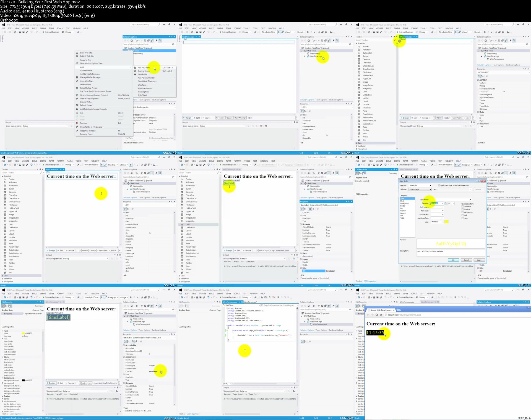Click the New Folder icon in Add submenu
Viewport: 531px width, 420px height.
tap(135, 74)
